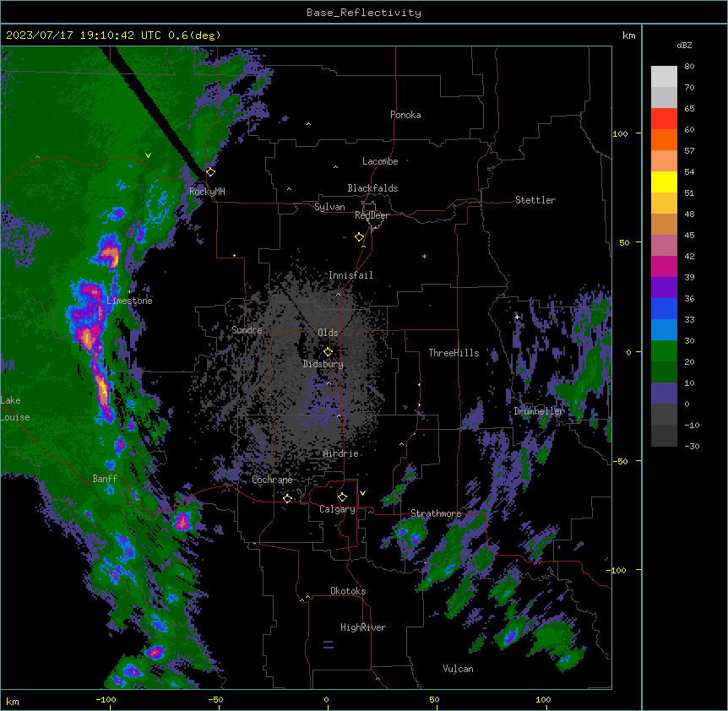Click the Lake Louise label

[15, 409]
